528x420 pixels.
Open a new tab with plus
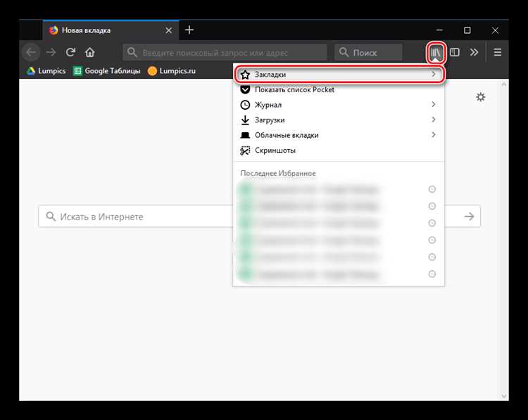(x=189, y=30)
